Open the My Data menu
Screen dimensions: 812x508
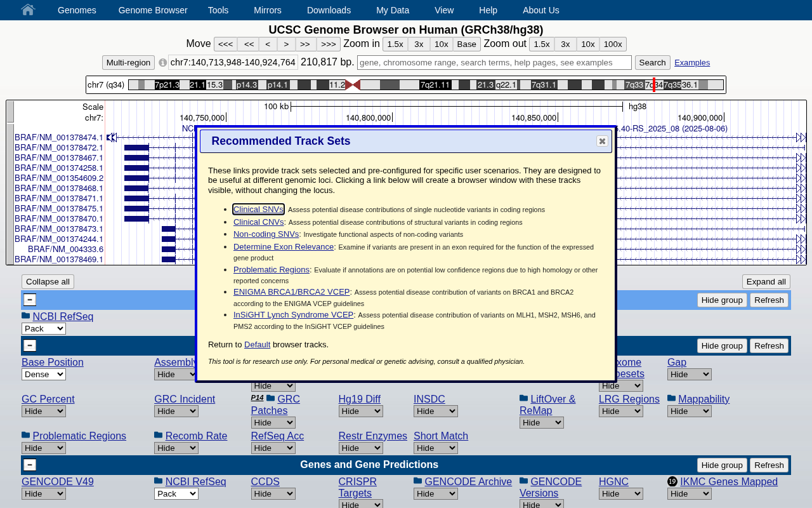[x=393, y=10]
